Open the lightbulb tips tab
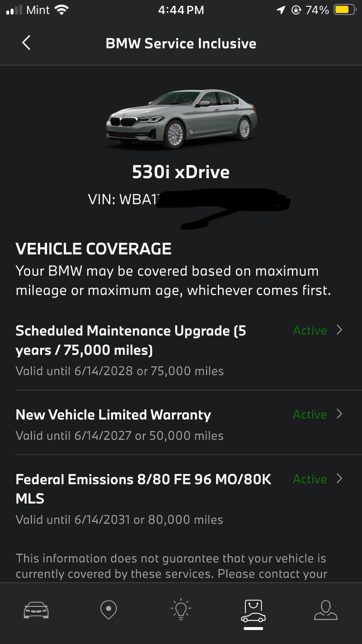Image resolution: width=362 pixels, height=644 pixels. click(x=181, y=610)
